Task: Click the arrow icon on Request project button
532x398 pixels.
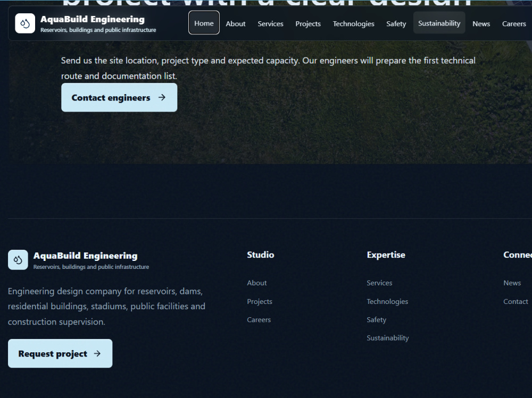Action: 97,353
